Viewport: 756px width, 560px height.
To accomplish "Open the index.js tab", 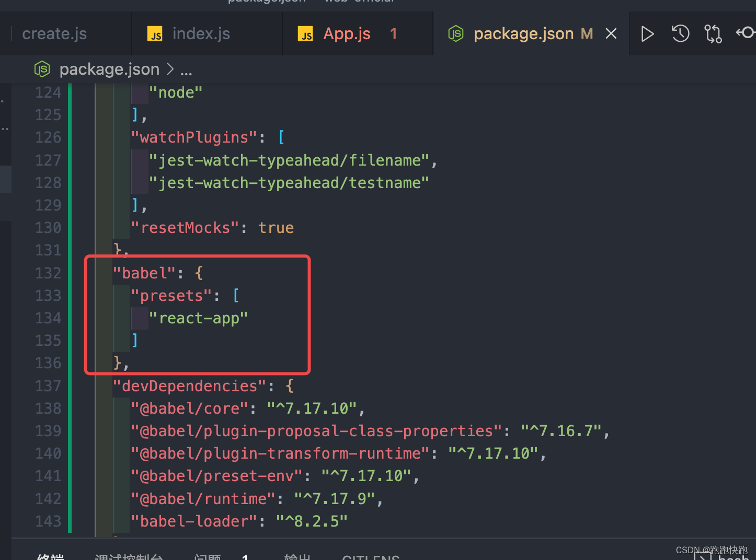I will (201, 34).
